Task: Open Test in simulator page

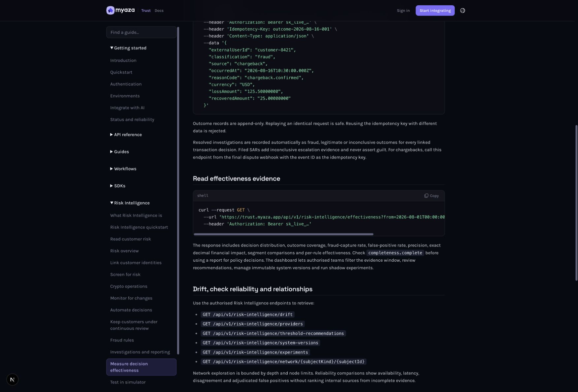Action: [x=128, y=382]
